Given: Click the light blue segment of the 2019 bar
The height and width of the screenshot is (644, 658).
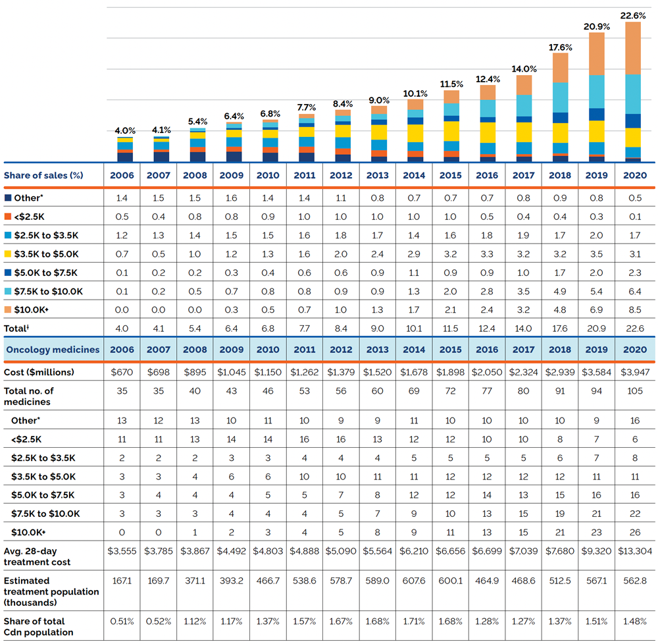Looking at the screenshot, I should point(597,92).
